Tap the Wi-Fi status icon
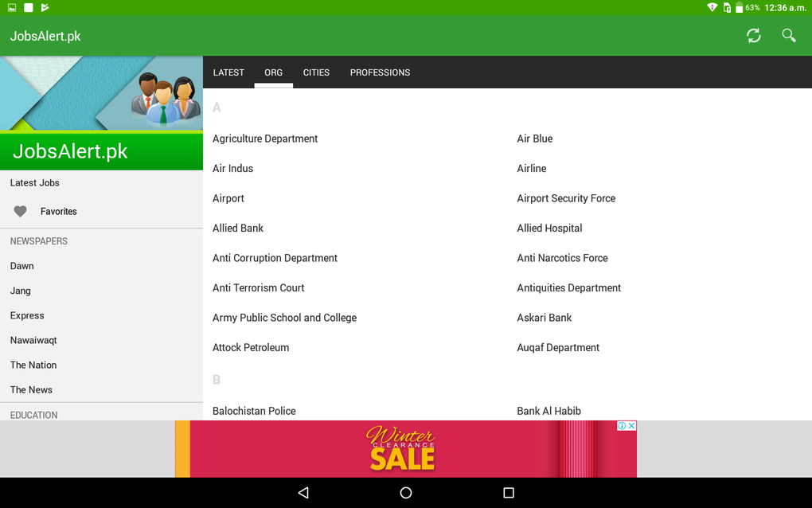The width and height of the screenshot is (812, 508). 712,7
